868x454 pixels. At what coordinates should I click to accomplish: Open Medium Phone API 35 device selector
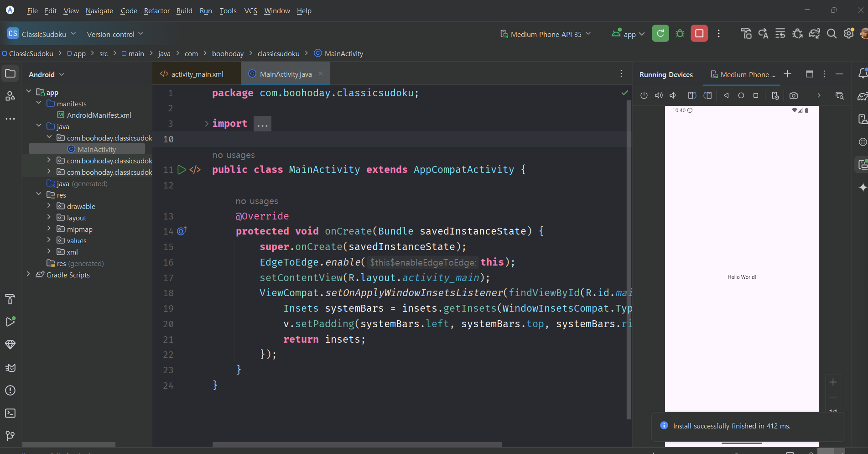point(546,34)
